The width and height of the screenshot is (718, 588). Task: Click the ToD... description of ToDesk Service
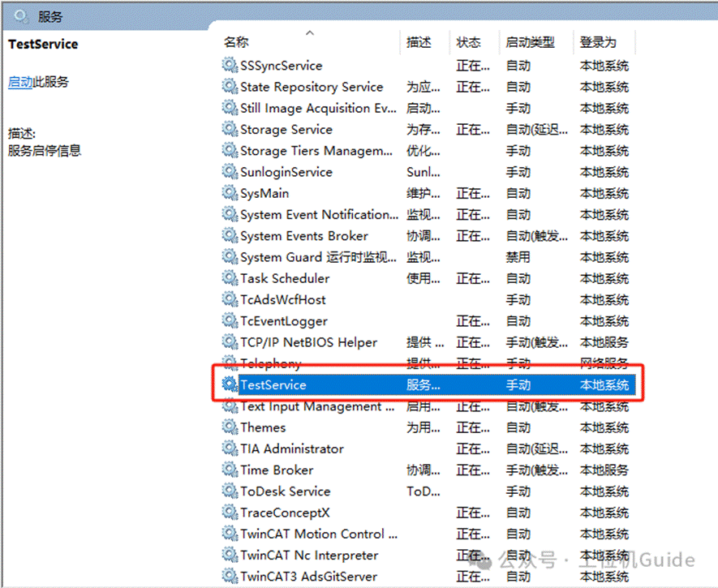click(x=423, y=491)
